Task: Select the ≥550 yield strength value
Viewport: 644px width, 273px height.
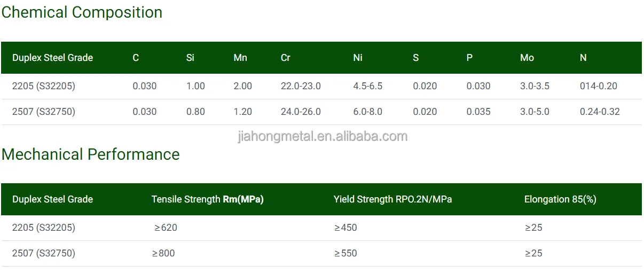Action: [345, 253]
